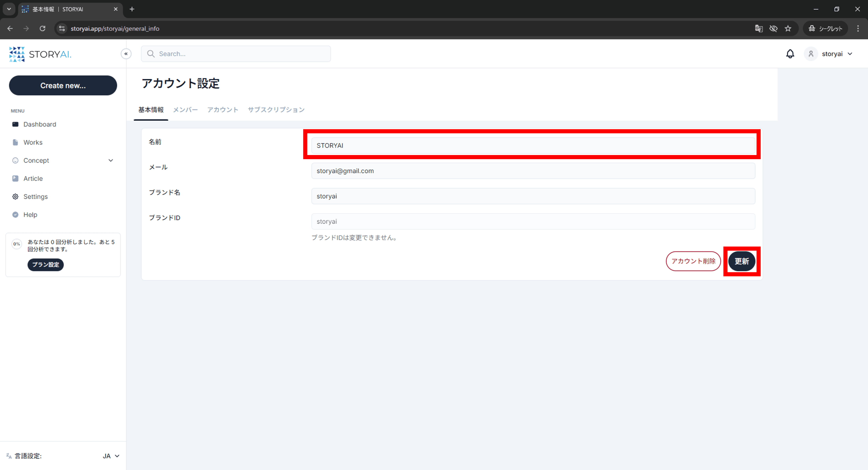The image size is (868, 470).
Task: Expand the Concept menu chevron
Action: coord(110,160)
